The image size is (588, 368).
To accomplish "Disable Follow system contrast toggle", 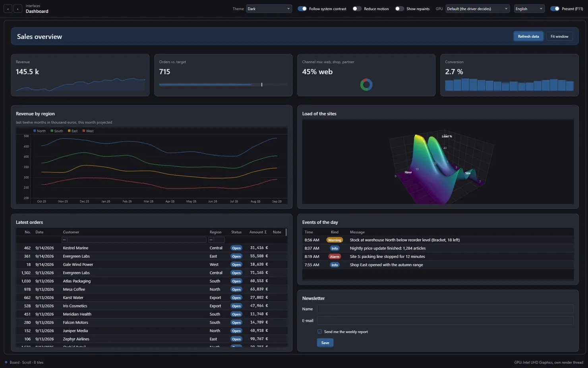I will coord(302,9).
